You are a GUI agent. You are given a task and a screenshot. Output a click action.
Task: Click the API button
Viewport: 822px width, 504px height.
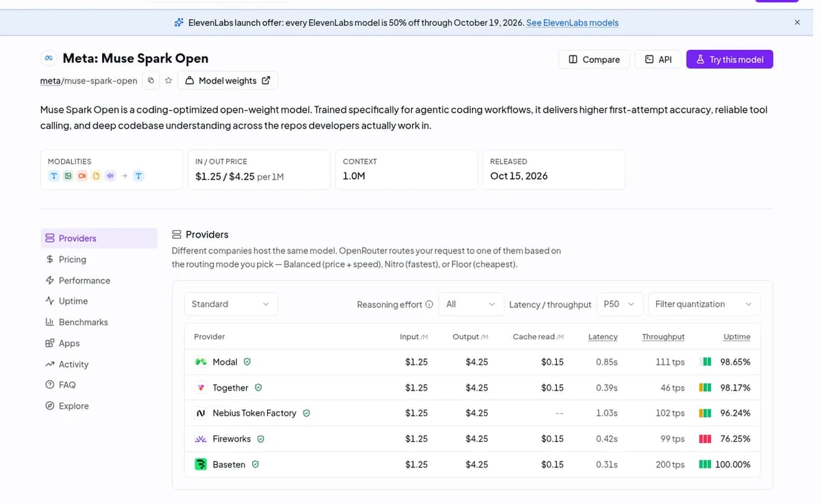click(658, 60)
